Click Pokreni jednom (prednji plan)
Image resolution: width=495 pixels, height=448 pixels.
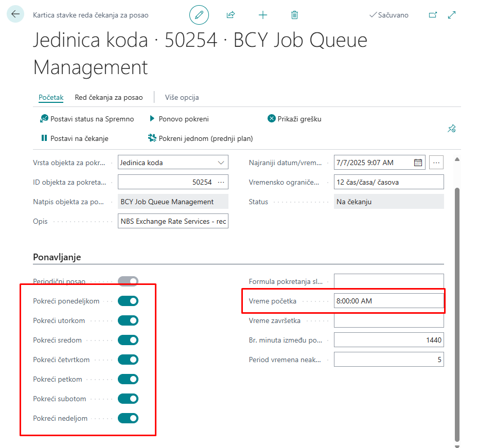[x=200, y=138]
